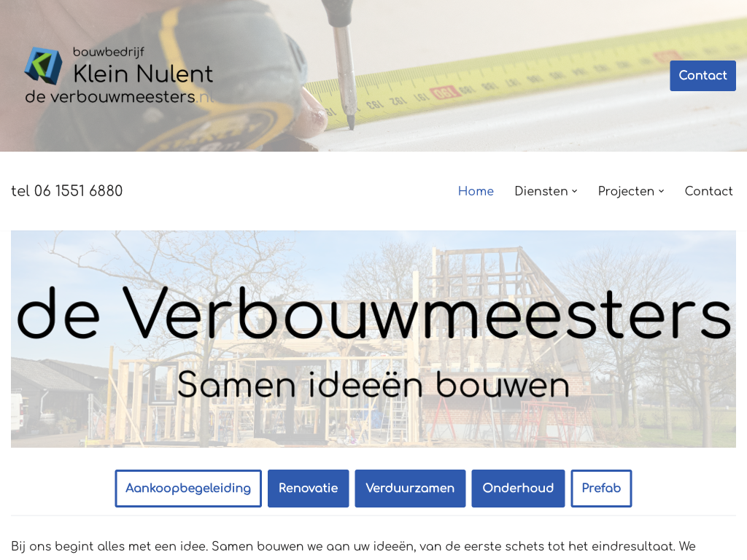Open the Klein Nulent bouwbedrijf site title

coord(142,66)
